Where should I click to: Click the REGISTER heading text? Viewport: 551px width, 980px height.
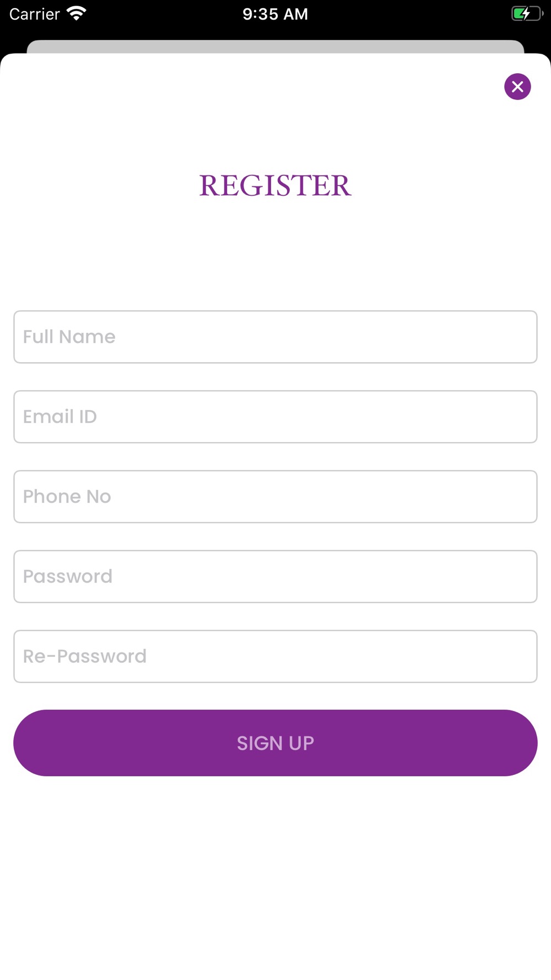[x=275, y=185]
